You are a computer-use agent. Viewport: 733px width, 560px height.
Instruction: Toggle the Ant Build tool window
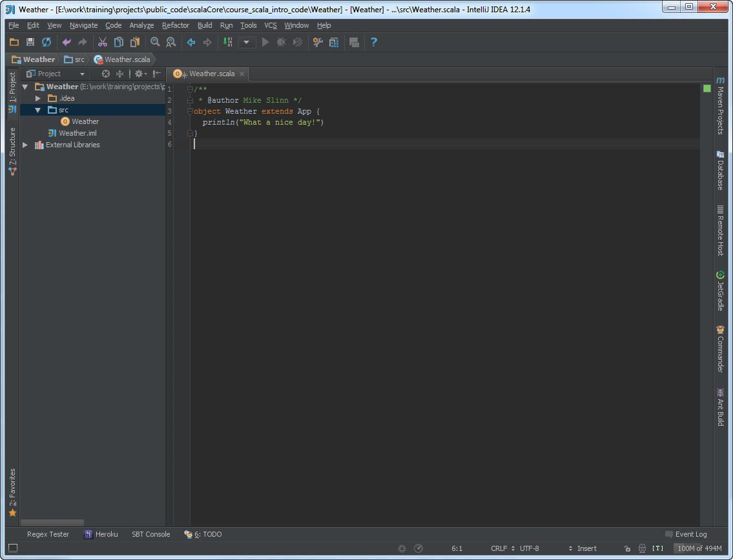coord(720,407)
